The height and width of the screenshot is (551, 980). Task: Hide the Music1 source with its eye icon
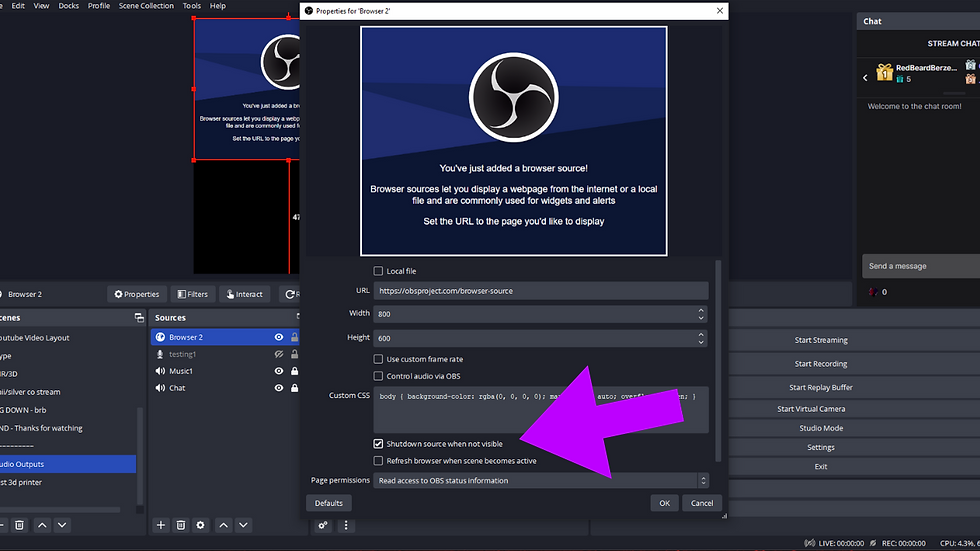coord(279,371)
